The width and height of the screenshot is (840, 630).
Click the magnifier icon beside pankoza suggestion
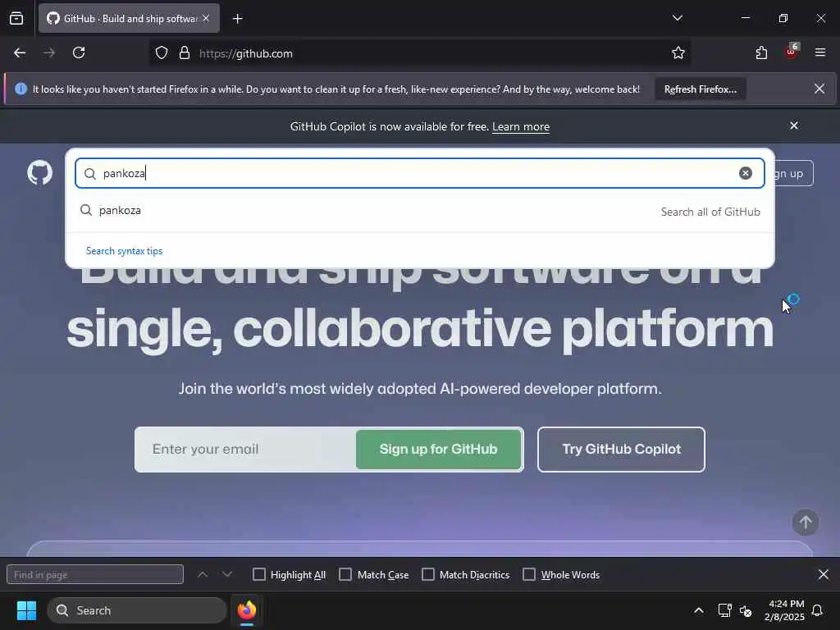(x=85, y=210)
